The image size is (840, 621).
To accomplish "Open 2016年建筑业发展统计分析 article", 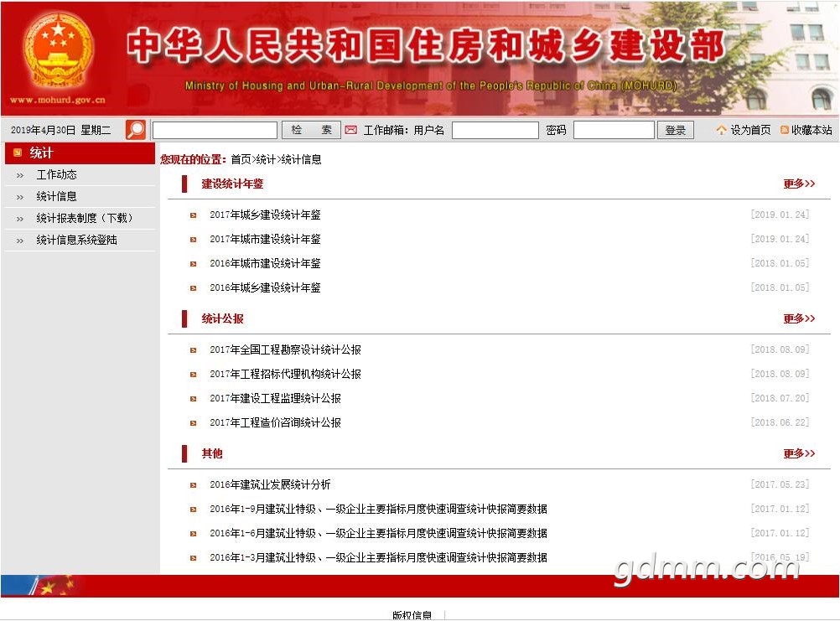I will tap(270, 484).
